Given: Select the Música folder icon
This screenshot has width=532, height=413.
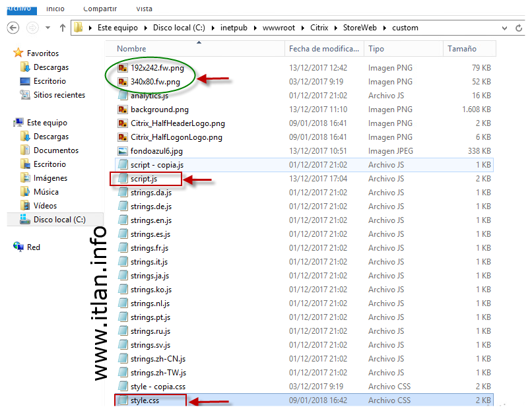Looking at the screenshot, I should (25, 192).
